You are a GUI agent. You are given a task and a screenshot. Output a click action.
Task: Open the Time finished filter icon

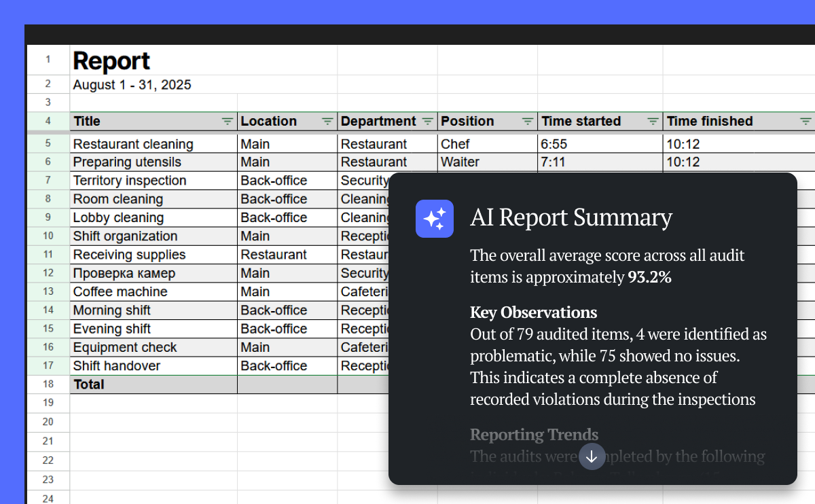(805, 122)
